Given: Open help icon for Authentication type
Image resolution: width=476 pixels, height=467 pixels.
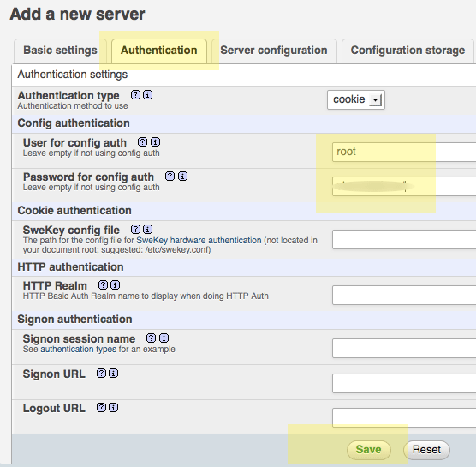Looking at the screenshot, I should (135, 95).
